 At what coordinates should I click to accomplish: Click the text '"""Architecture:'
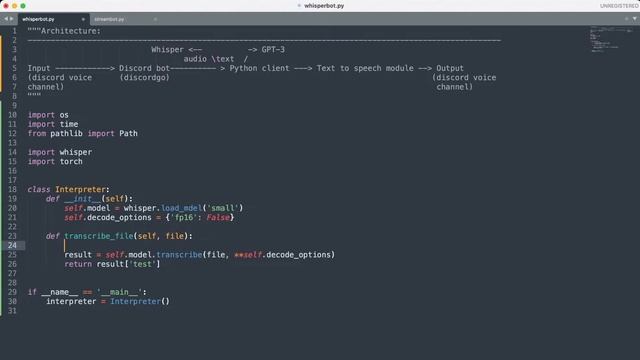click(64, 31)
